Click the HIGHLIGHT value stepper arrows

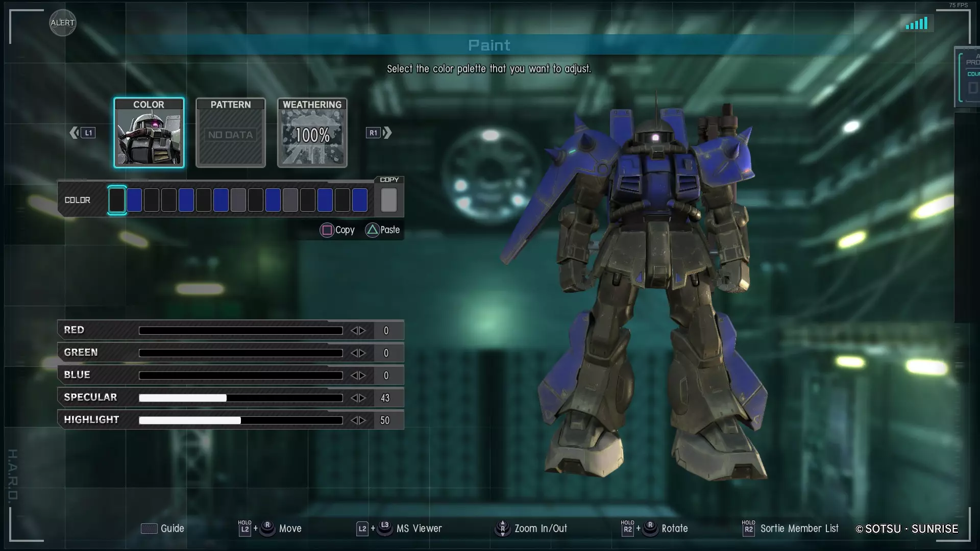358,420
